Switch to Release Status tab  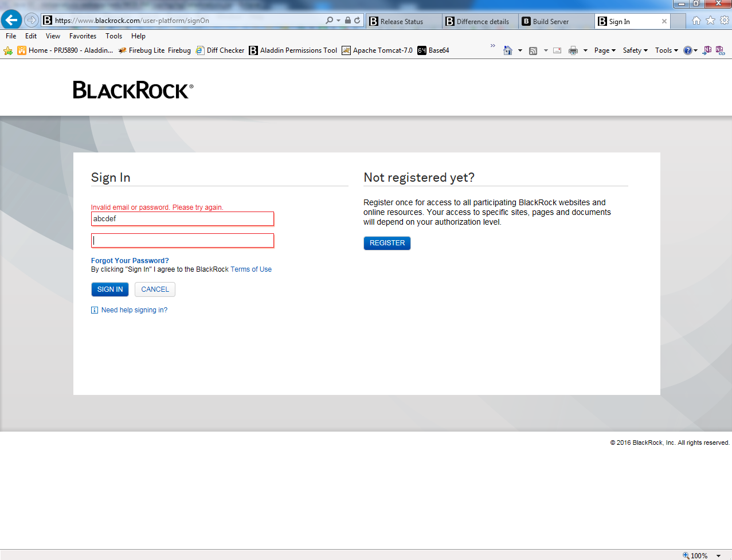pyautogui.click(x=404, y=21)
